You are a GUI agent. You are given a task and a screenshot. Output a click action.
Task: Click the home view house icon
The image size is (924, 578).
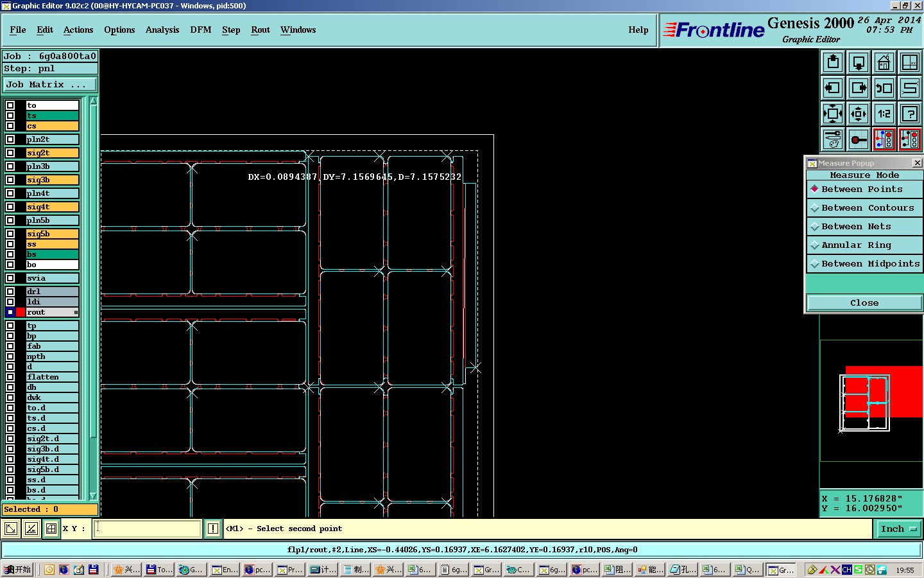(884, 62)
